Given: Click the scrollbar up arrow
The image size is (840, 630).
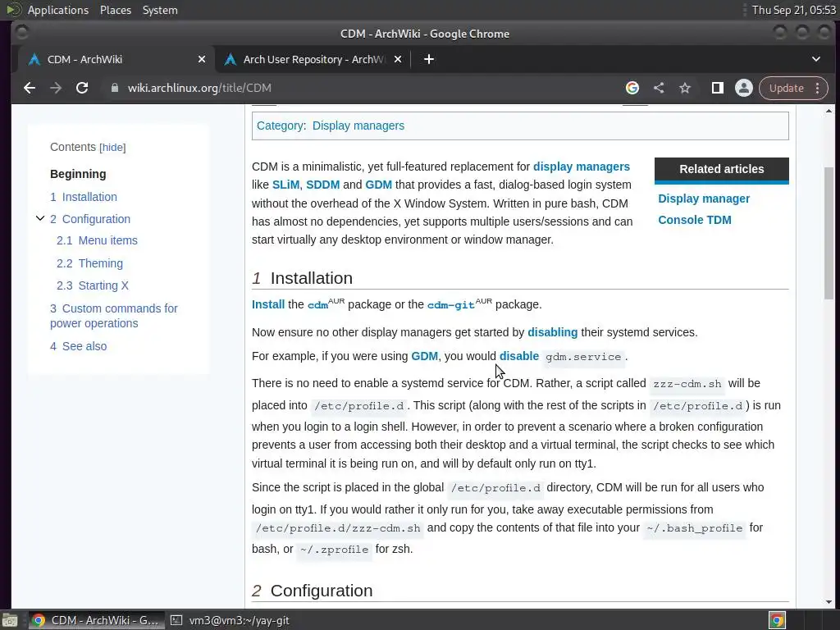Looking at the screenshot, I should [x=829, y=111].
